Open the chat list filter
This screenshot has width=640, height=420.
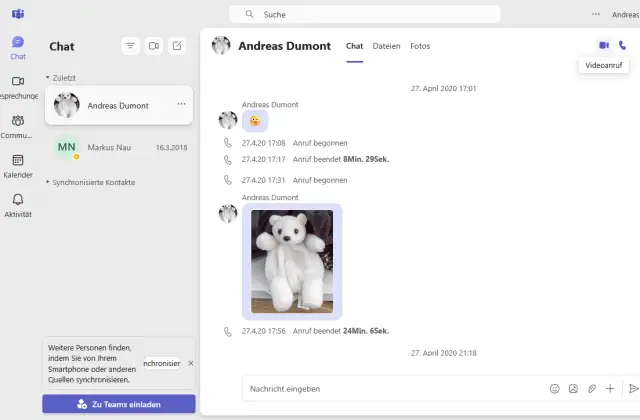(131, 46)
